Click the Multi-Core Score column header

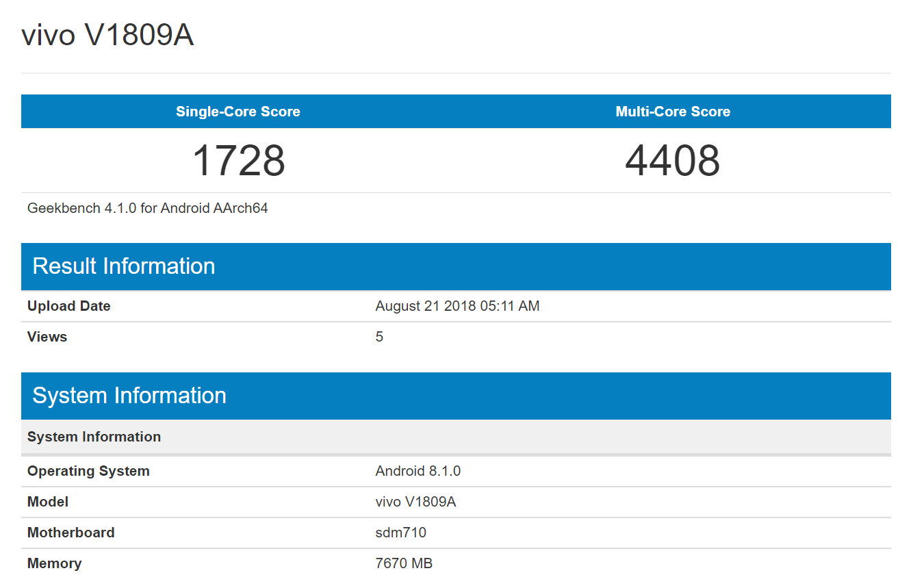(x=672, y=112)
